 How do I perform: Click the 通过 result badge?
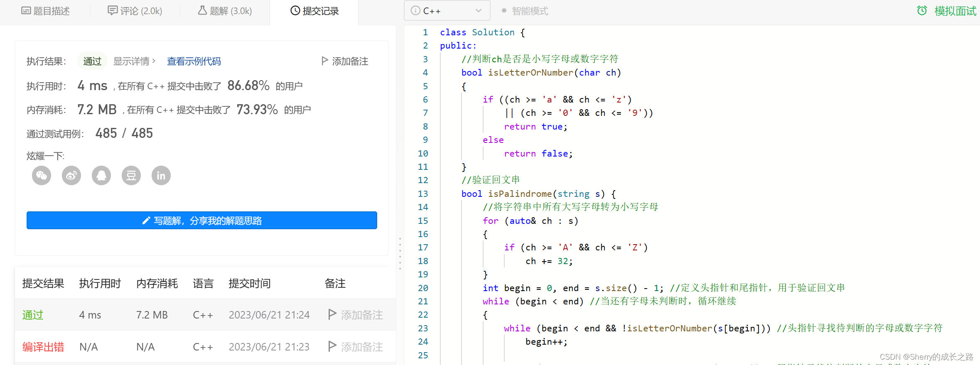point(92,61)
